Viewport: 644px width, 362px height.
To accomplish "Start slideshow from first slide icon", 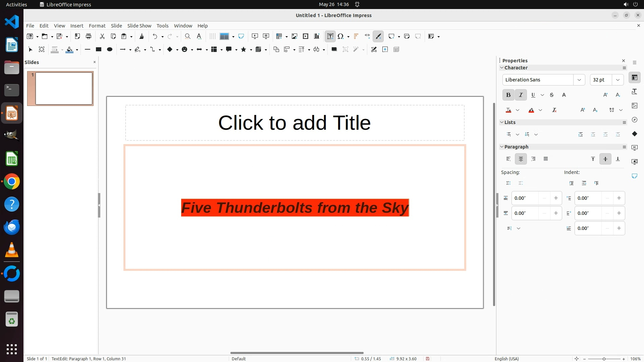I will (x=255, y=36).
